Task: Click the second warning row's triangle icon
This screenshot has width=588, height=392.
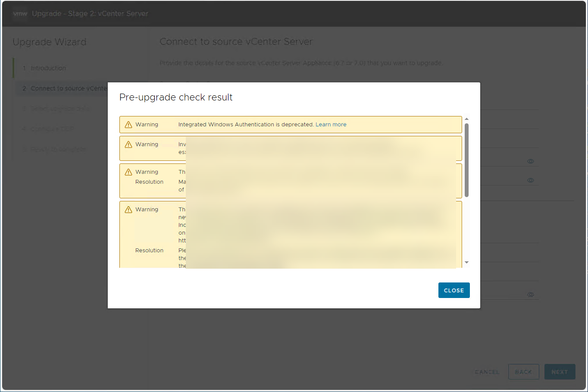Action: [x=128, y=144]
